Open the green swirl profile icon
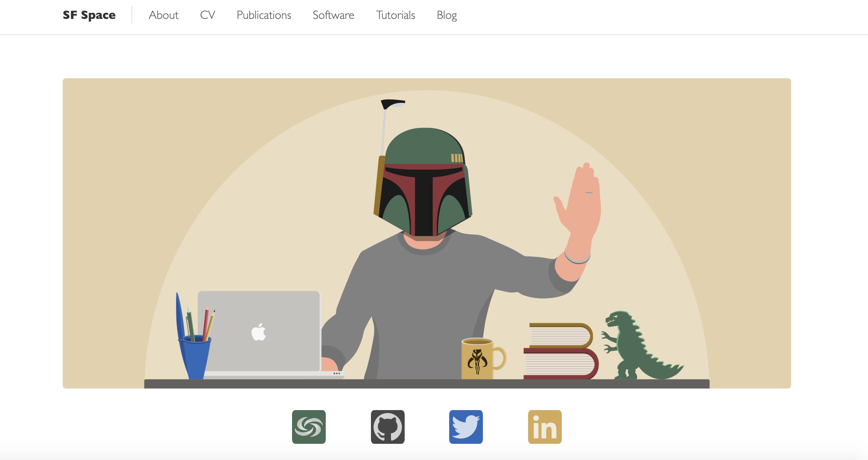The width and height of the screenshot is (868, 460). click(309, 427)
